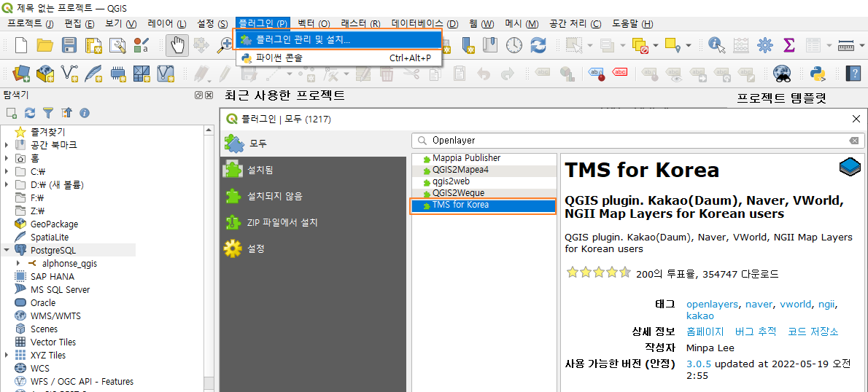
Task: Follow the 버그 추적 link
Action: pos(756,332)
